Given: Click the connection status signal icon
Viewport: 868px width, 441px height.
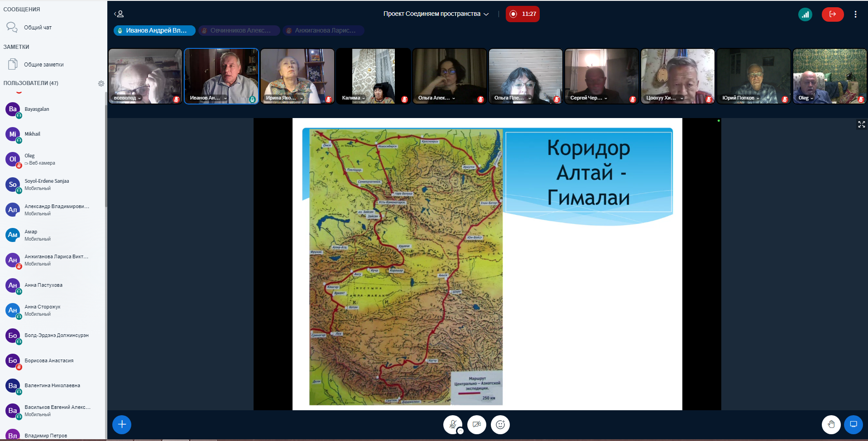Looking at the screenshot, I should pos(805,14).
